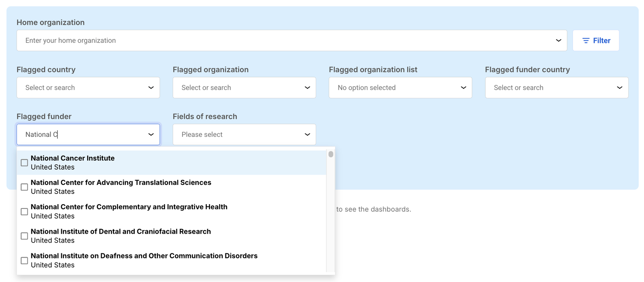This screenshot has height=282, width=644.
Task: Select National Institute of Dental and Craniofacial Research checkbox
Action: (24, 236)
